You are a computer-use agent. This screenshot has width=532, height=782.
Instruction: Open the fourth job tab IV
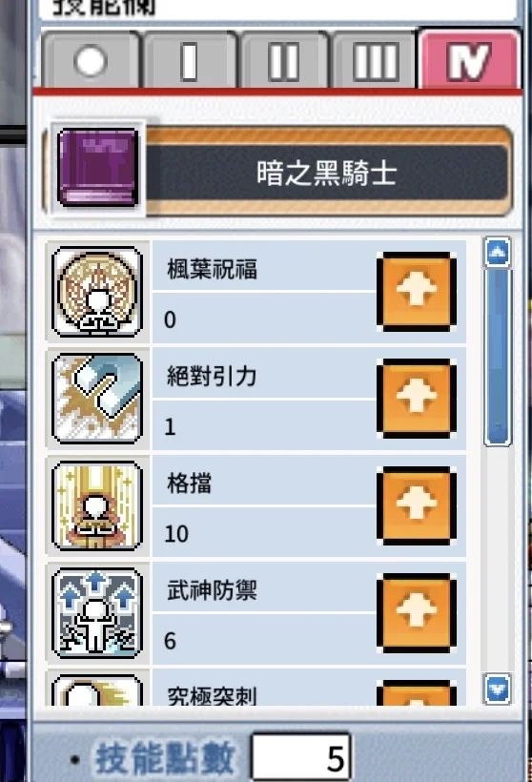coord(470,60)
